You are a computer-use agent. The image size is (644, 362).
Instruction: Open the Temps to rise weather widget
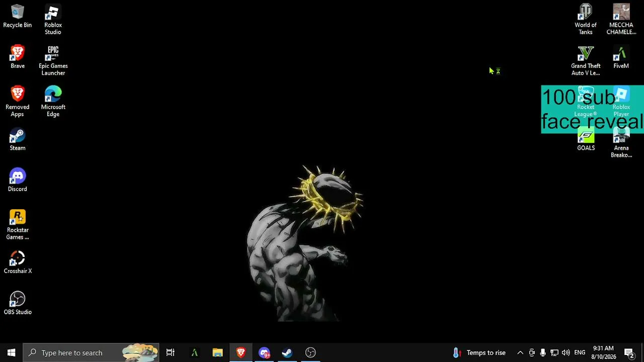[x=479, y=352]
